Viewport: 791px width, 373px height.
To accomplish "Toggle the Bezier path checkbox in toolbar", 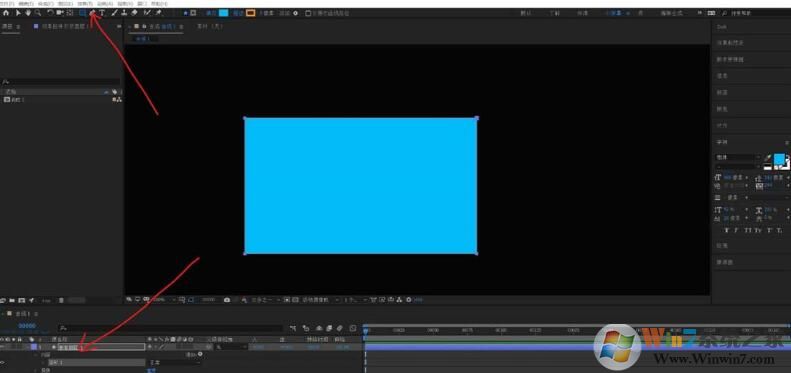I will (308, 13).
